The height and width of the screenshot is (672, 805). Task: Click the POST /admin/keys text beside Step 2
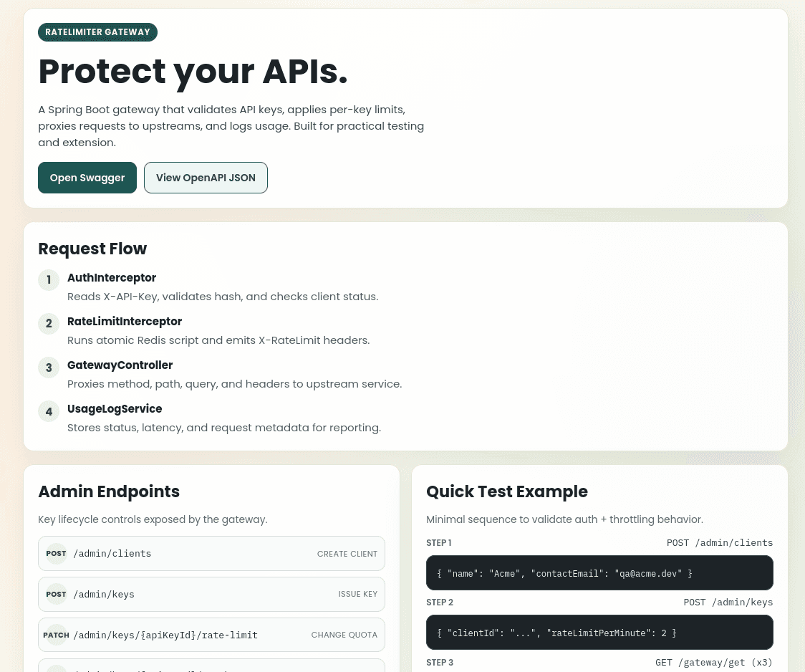pyautogui.click(x=728, y=603)
